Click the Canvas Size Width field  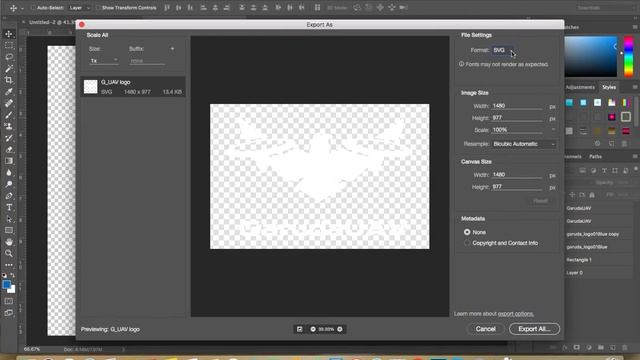pyautogui.click(x=517, y=175)
